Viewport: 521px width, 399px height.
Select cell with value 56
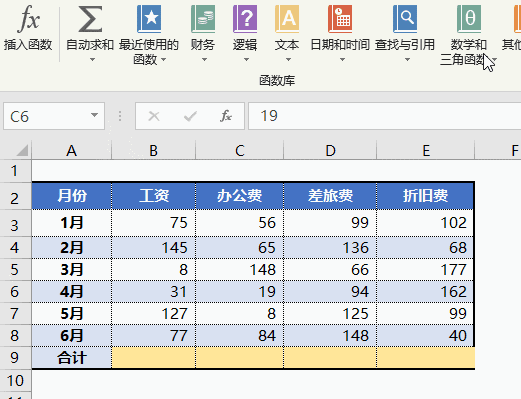(x=240, y=223)
